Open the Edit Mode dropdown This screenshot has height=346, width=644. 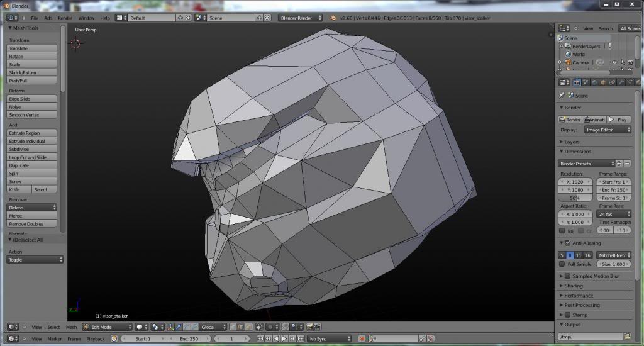tap(107, 327)
